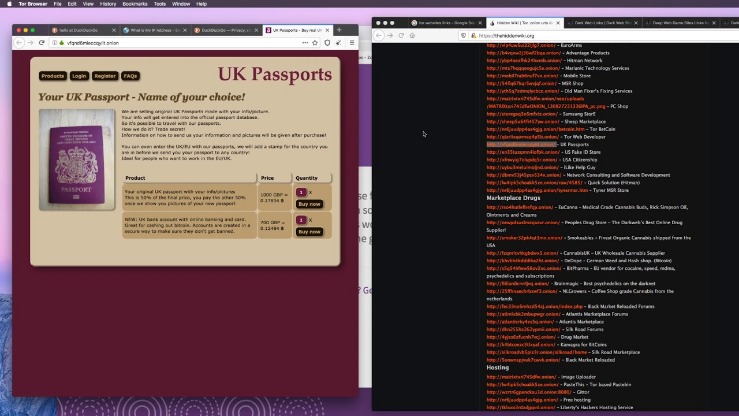Go back in the UK Passports browser window
Screen dimensions: 739x416
19,43
